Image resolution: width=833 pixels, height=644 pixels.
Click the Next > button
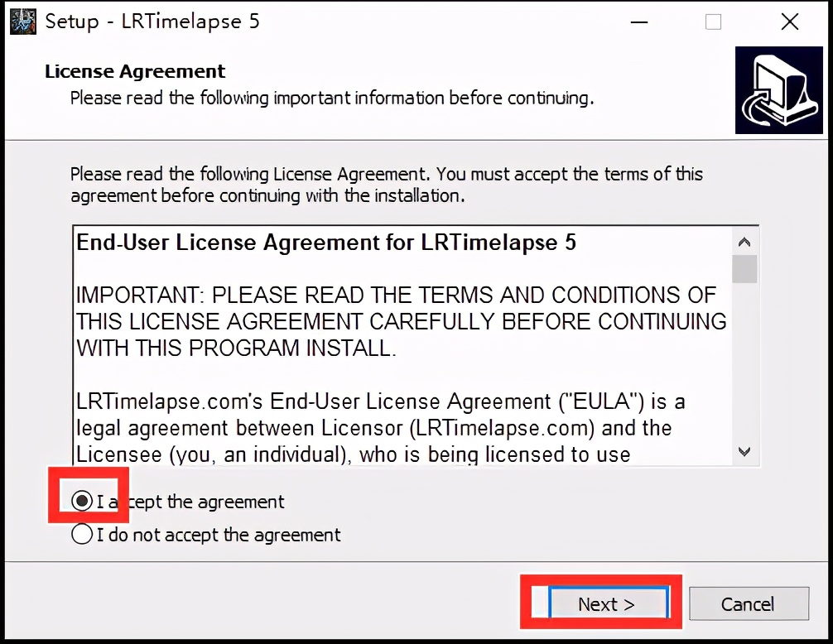[608, 603]
